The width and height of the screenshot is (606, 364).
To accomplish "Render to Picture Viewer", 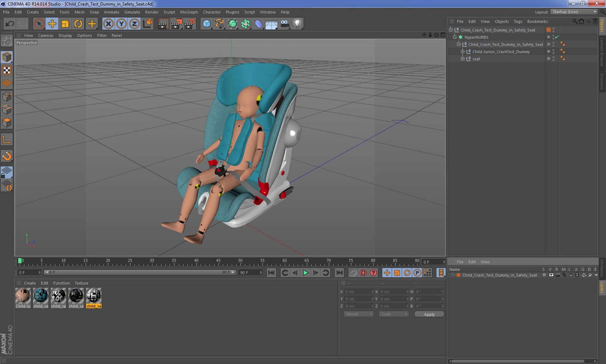I will point(176,24).
